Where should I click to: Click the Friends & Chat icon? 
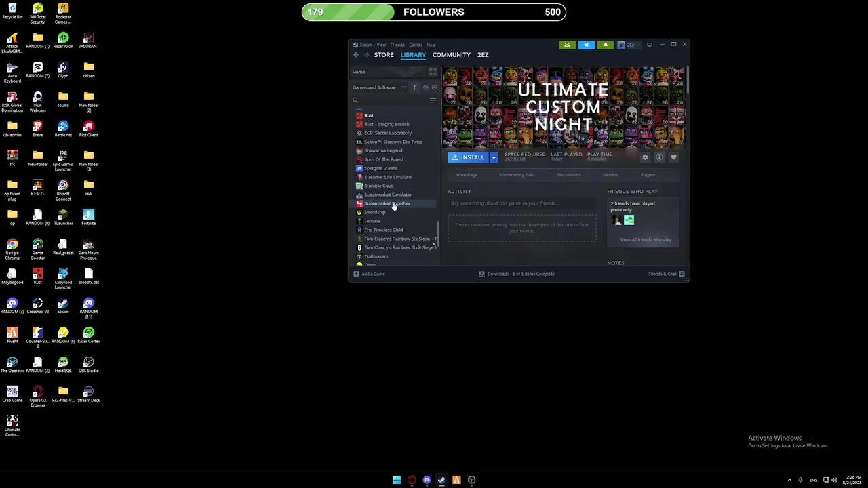tap(682, 274)
